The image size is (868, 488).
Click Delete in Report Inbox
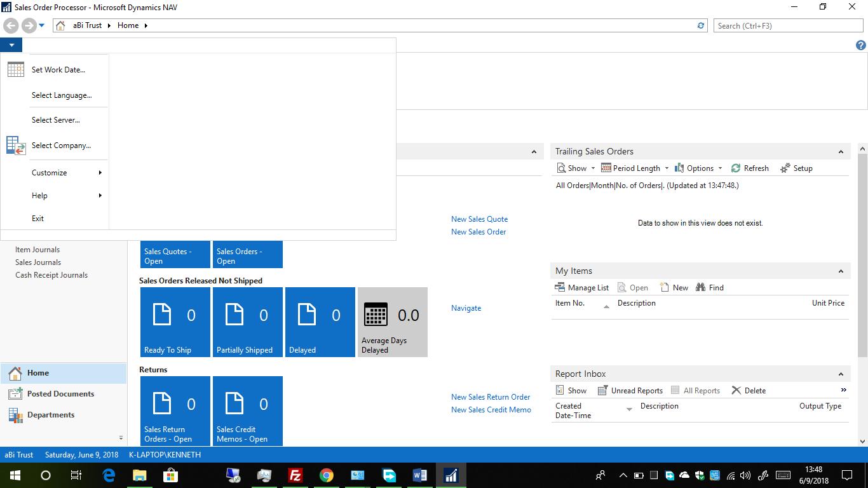tap(749, 391)
